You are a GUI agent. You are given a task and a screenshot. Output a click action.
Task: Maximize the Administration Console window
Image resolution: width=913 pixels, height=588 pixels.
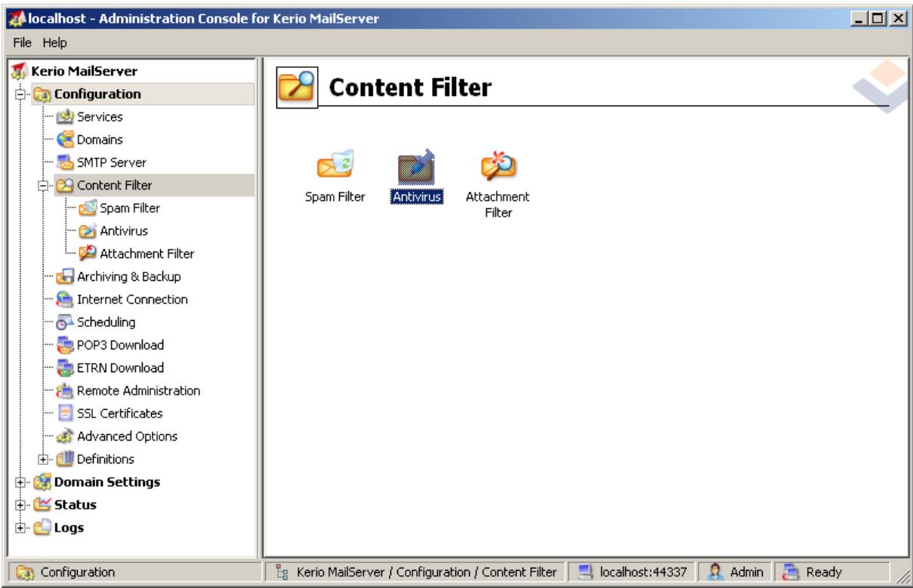[875, 17]
